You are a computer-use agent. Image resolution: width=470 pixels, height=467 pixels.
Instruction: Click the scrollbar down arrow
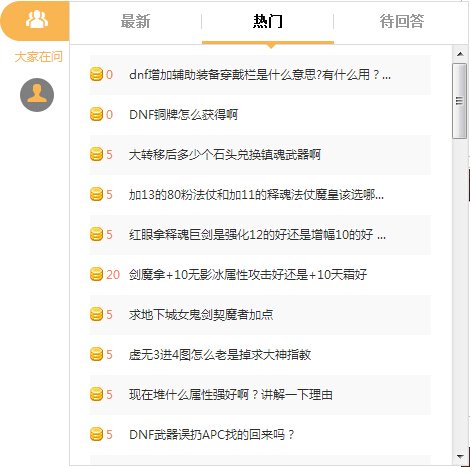pyautogui.click(x=460, y=456)
